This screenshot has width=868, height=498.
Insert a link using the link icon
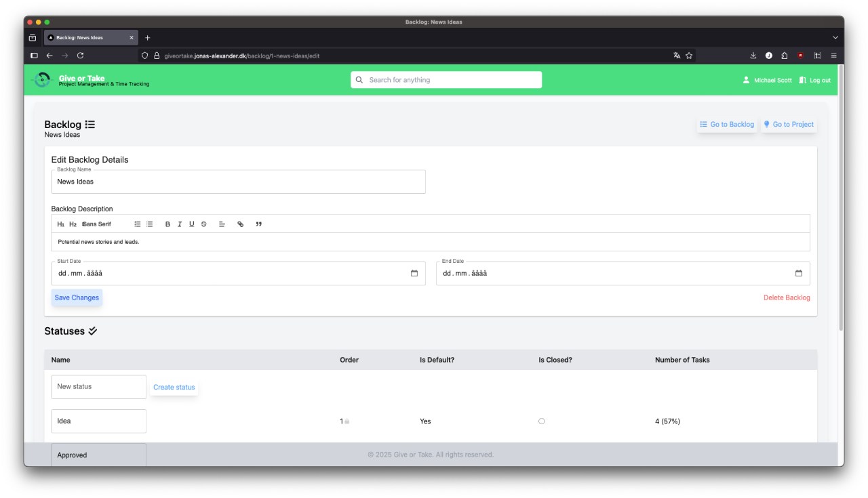240,224
